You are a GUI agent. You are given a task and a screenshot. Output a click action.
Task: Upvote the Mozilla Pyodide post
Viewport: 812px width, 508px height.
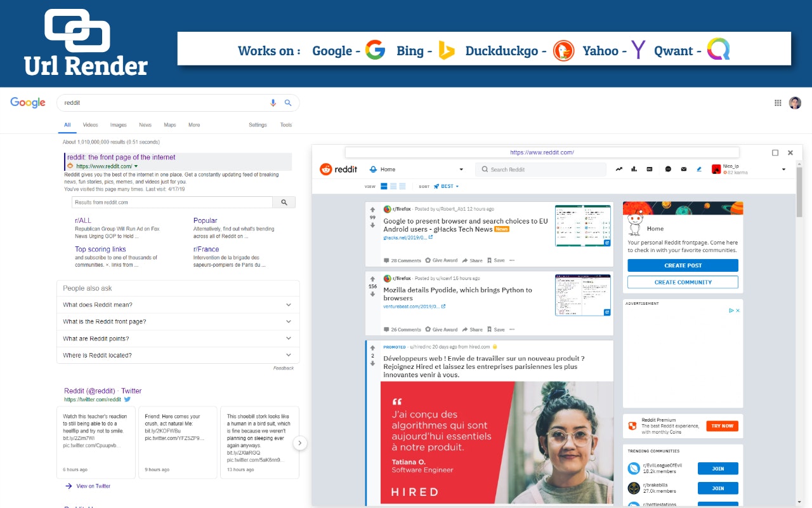click(x=372, y=278)
